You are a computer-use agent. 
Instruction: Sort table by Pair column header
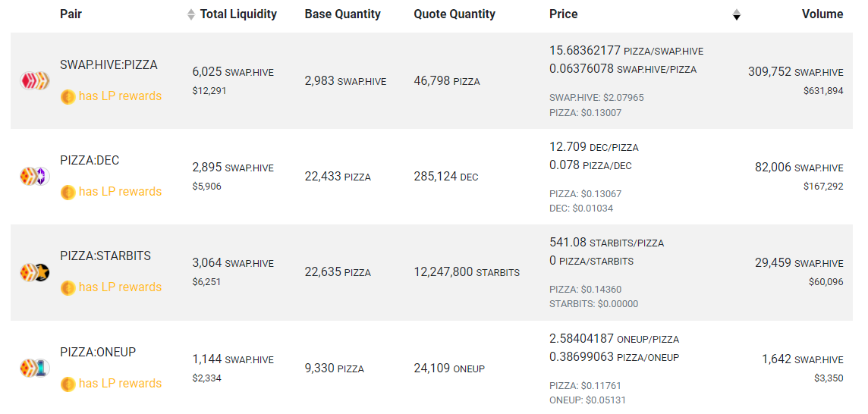[x=71, y=14]
